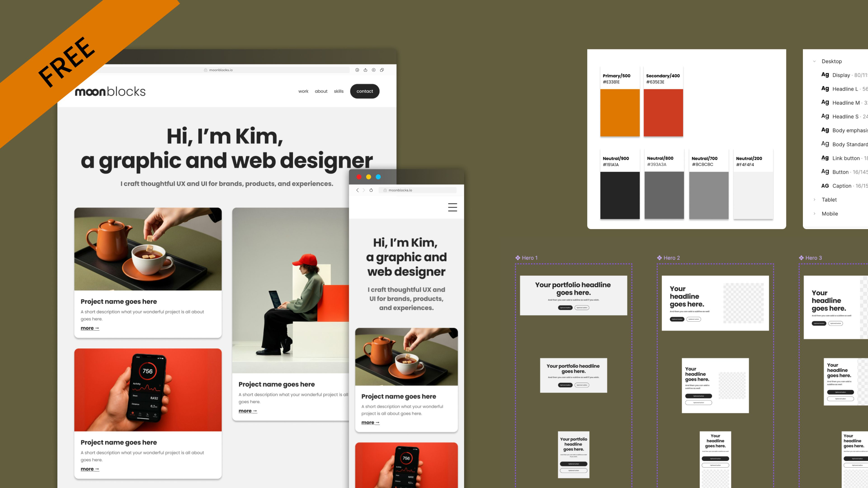Click more link under teapot project card
Viewport: 868px width, 488px height.
pos(90,328)
